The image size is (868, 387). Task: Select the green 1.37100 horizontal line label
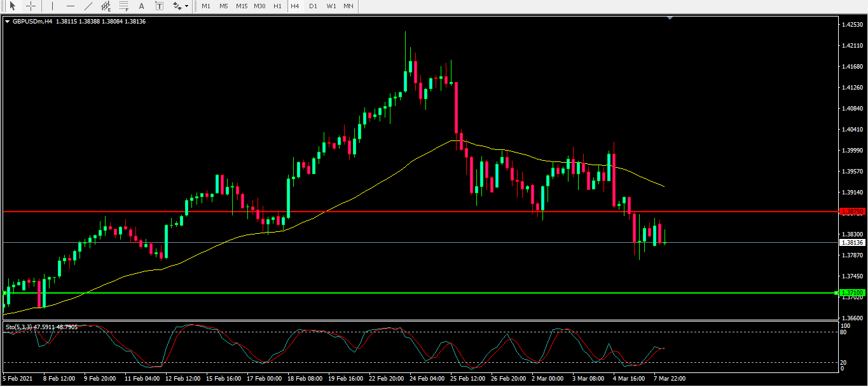pos(851,292)
